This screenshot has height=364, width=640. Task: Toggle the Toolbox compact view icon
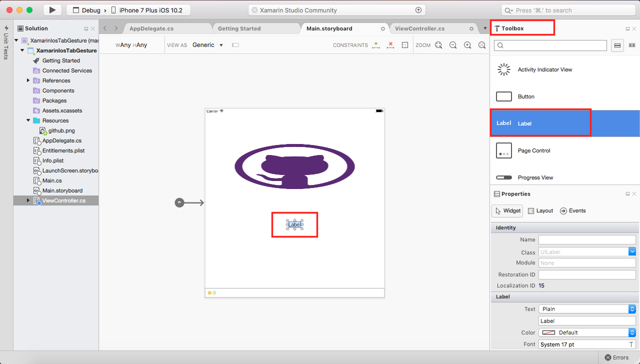click(632, 45)
